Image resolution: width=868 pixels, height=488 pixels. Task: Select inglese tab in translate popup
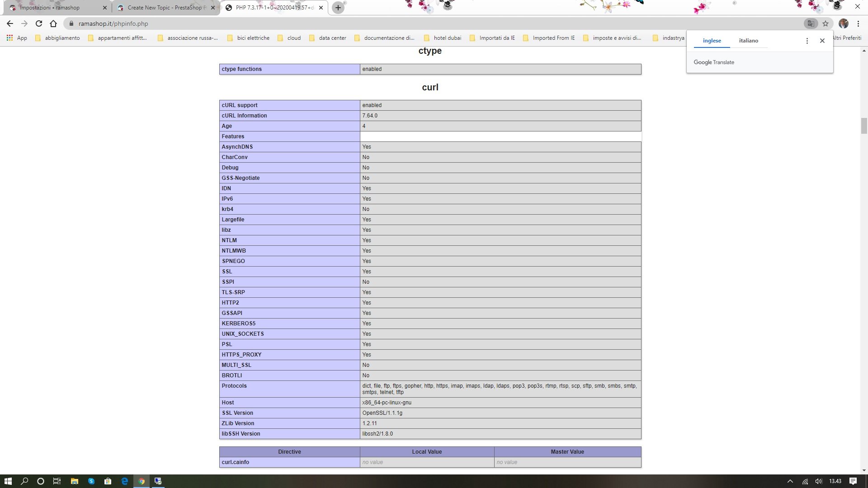click(x=712, y=41)
